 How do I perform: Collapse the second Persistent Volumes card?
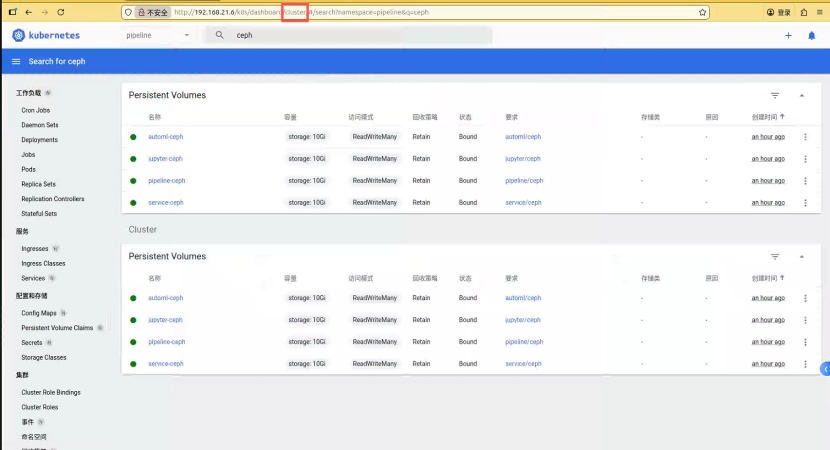pyautogui.click(x=801, y=257)
